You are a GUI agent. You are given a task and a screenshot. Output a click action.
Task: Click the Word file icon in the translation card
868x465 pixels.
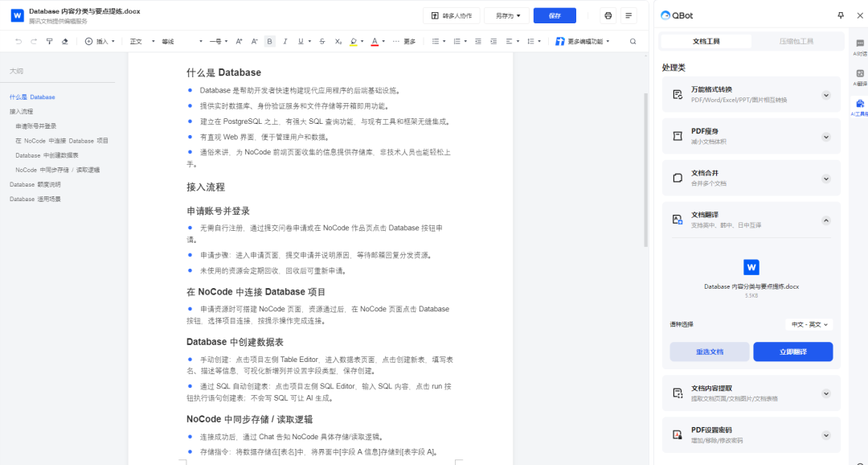tap(751, 267)
